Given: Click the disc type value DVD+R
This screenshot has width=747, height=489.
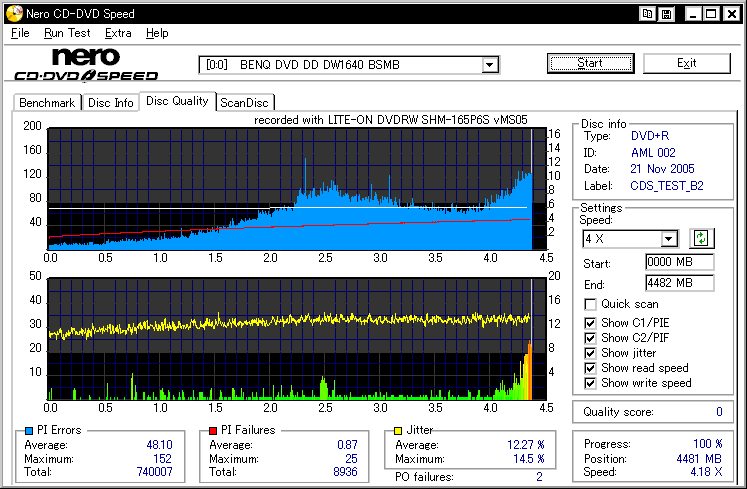Looking at the screenshot, I should click(x=650, y=136).
